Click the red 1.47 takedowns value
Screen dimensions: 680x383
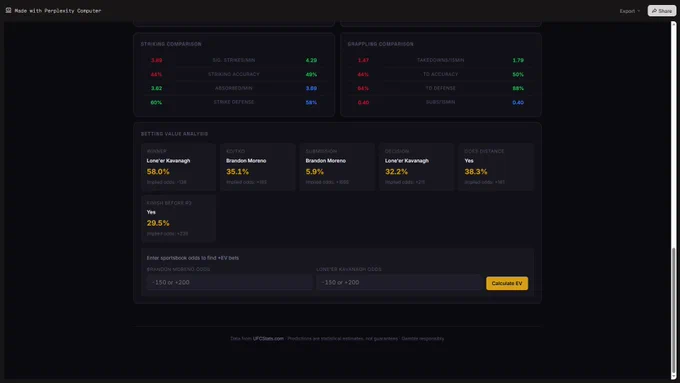pyautogui.click(x=363, y=60)
